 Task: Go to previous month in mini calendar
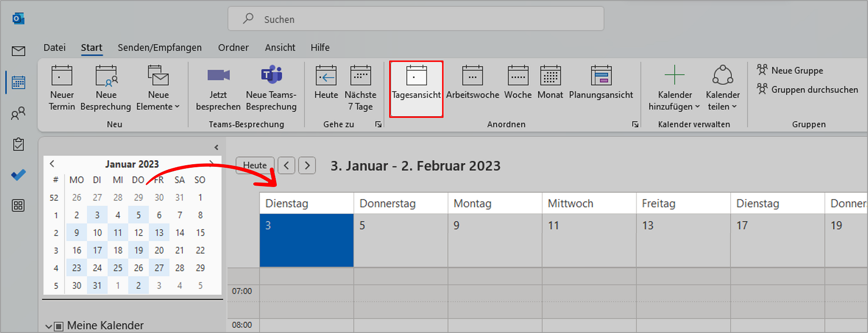52,164
